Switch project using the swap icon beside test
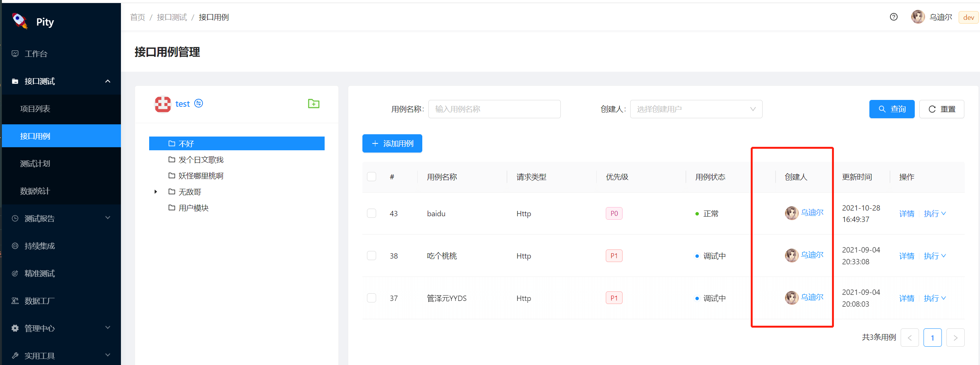 pyautogui.click(x=199, y=103)
